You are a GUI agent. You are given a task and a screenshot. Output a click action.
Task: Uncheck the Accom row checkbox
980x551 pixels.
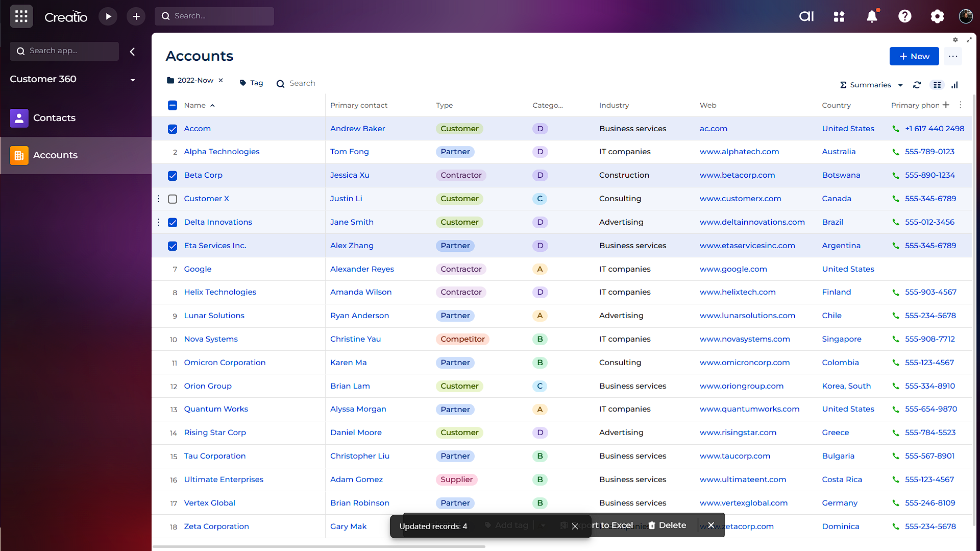point(173,129)
